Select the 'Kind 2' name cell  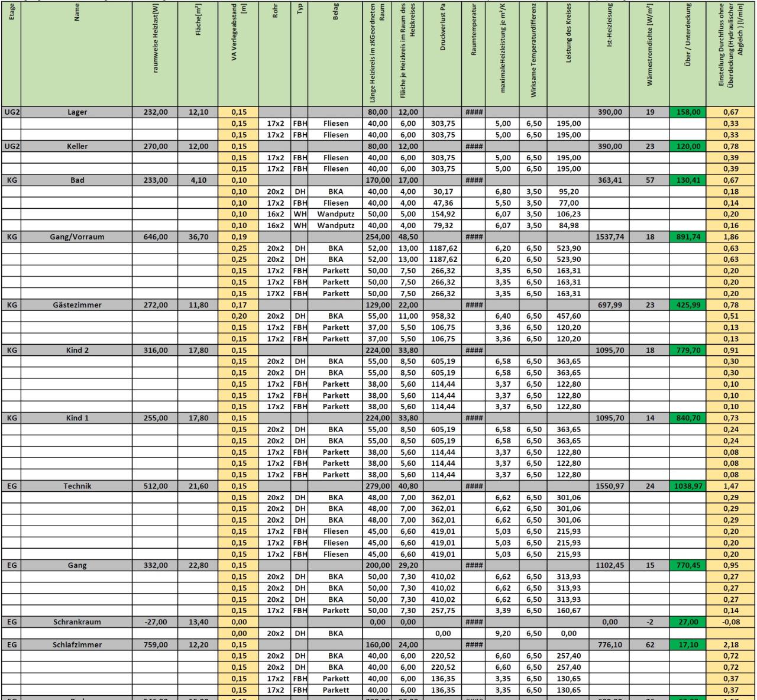pyautogui.click(x=77, y=350)
